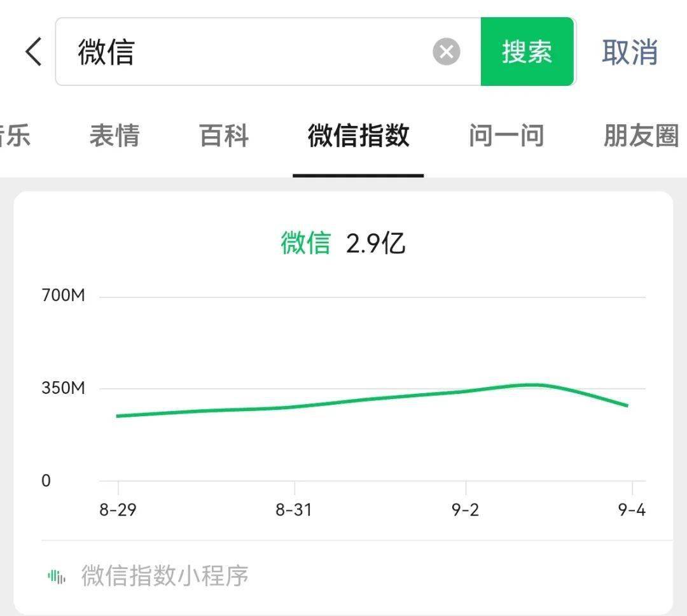Tap the mini program waveform icon
This screenshot has height=616, width=687.
(x=57, y=577)
